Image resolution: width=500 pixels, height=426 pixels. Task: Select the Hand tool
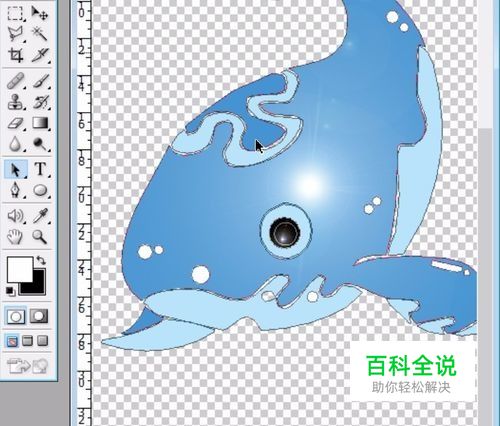click(15, 237)
